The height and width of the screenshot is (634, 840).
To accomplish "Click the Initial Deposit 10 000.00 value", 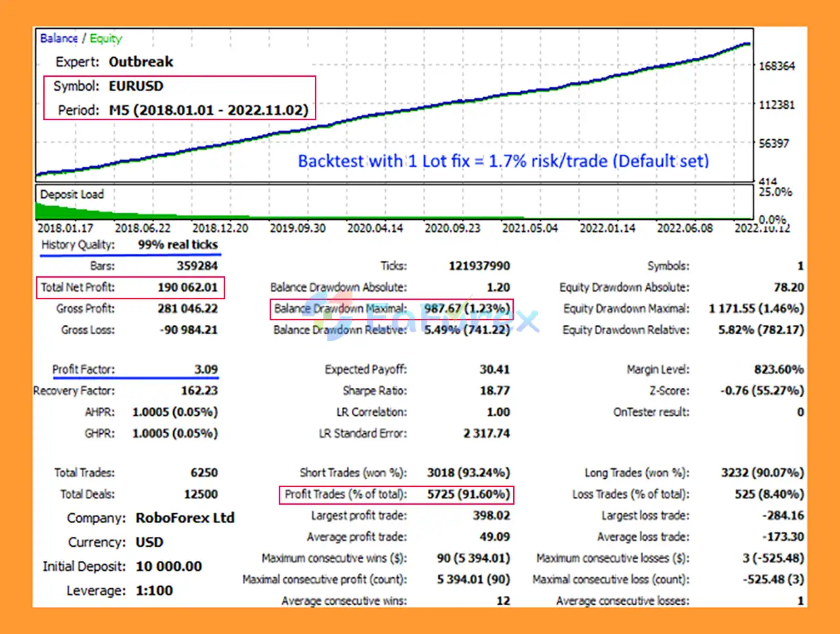I will point(169,566).
